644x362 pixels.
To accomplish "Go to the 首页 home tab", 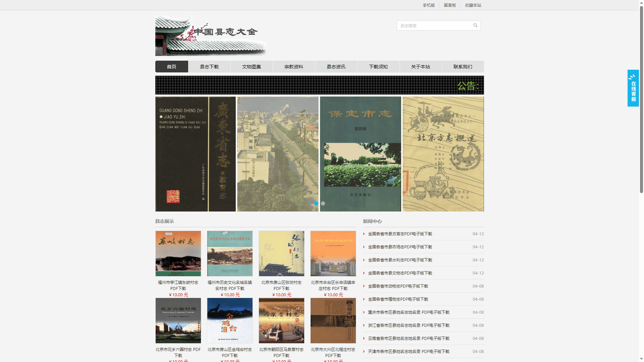I will tap(172, 67).
